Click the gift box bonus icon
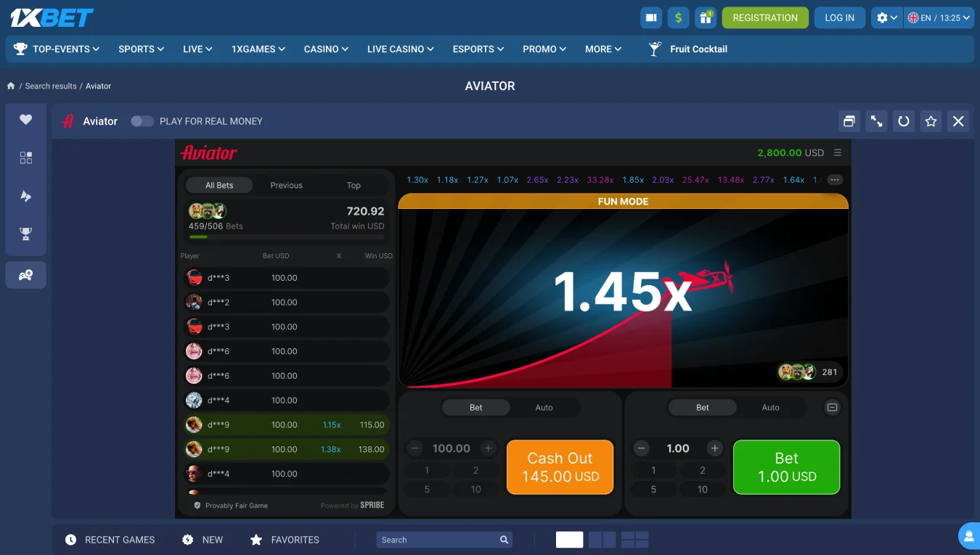 (x=705, y=18)
